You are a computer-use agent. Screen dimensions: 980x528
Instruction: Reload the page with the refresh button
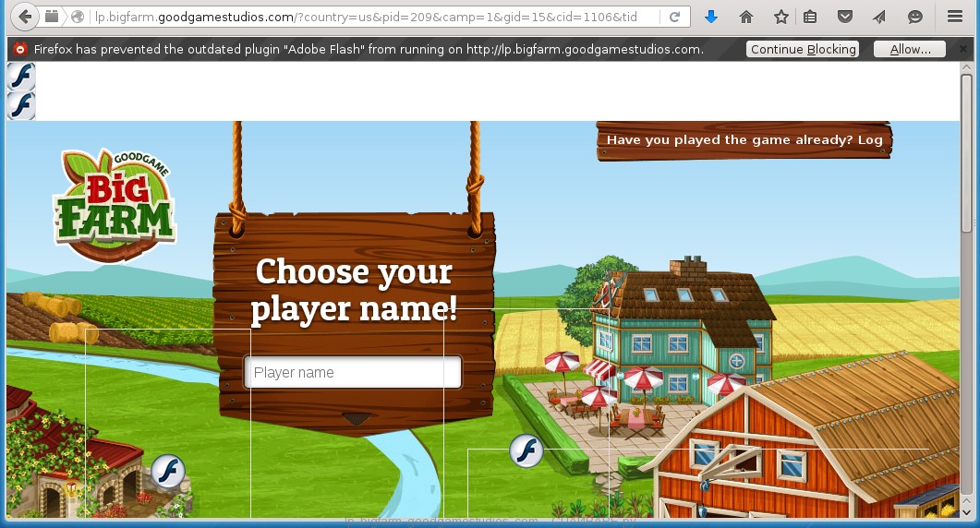674,17
